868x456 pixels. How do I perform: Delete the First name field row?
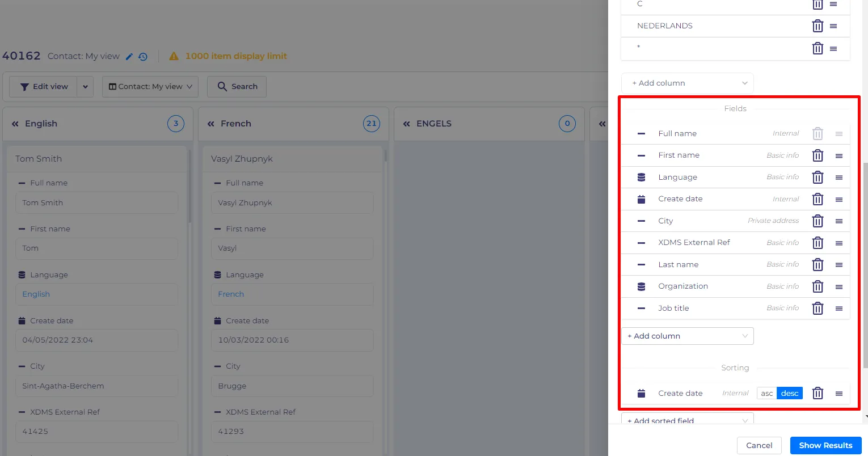coord(818,155)
